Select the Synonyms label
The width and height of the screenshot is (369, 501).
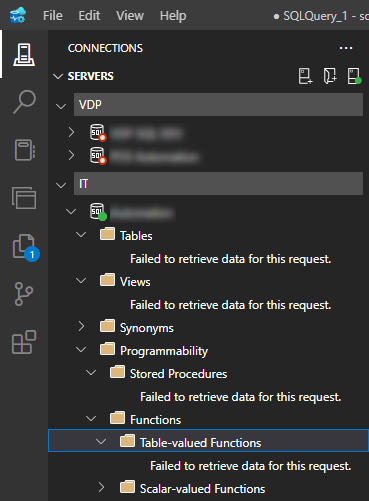click(x=147, y=328)
